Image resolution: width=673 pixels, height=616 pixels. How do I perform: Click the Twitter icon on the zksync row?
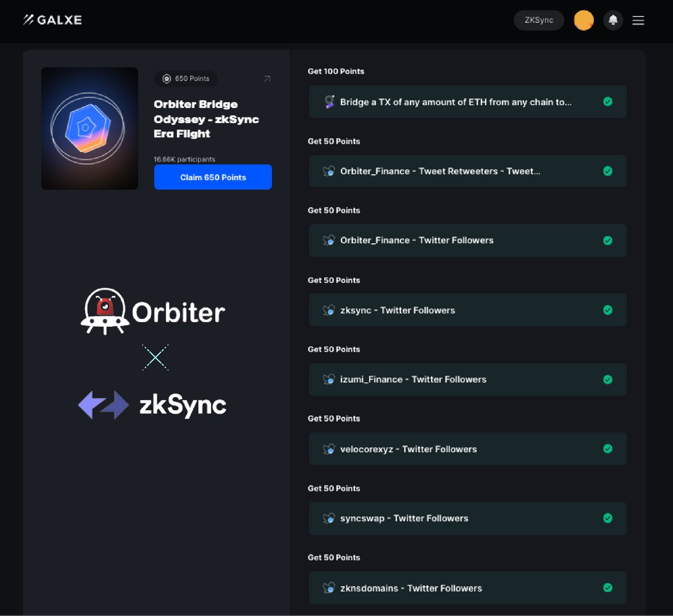pyautogui.click(x=329, y=310)
